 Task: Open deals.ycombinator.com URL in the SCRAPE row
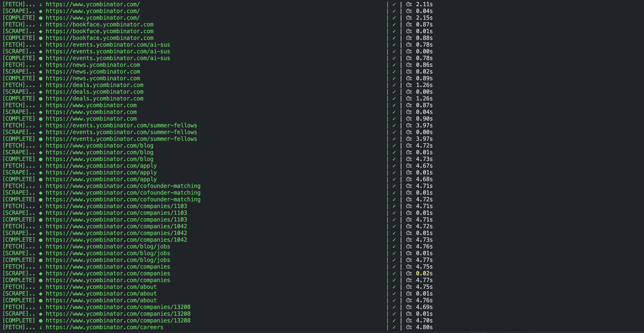[95, 92]
